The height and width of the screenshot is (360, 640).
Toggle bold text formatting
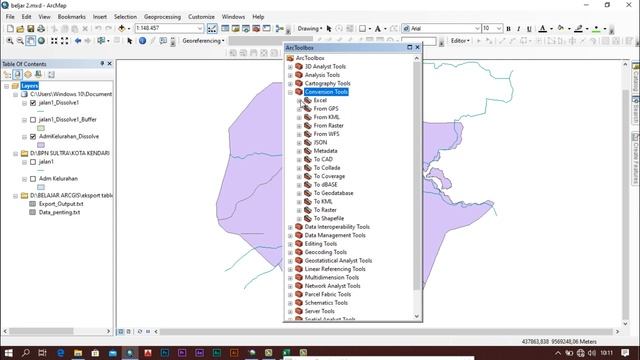point(508,29)
